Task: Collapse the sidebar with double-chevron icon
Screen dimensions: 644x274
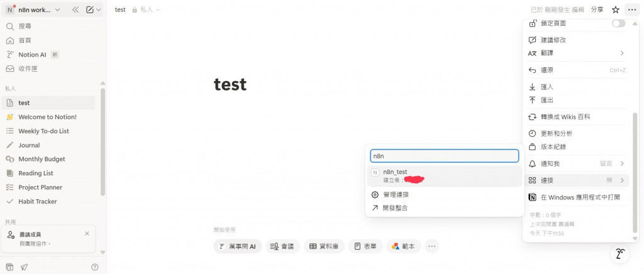Action: (x=75, y=10)
